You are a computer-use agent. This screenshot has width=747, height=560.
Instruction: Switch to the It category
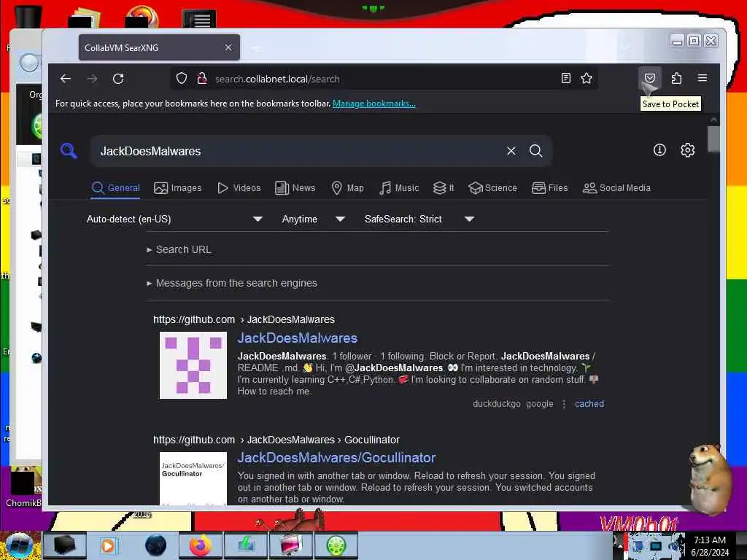444,188
